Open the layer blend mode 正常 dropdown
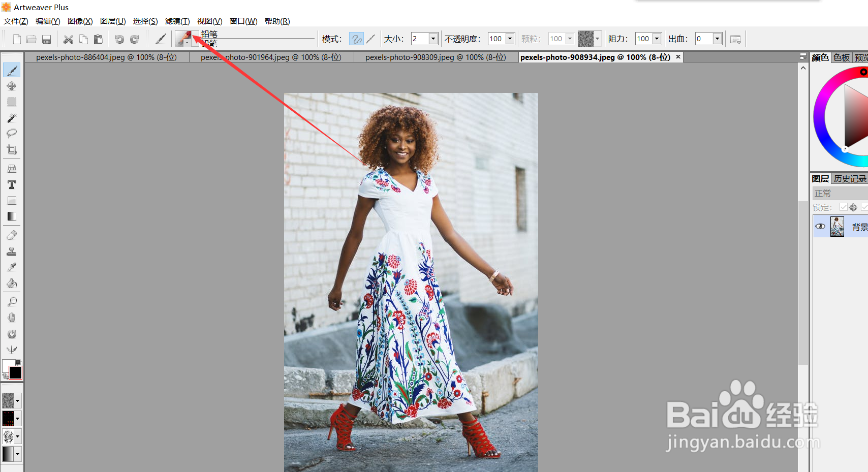This screenshot has width=868, height=472. pyautogui.click(x=840, y=193)
